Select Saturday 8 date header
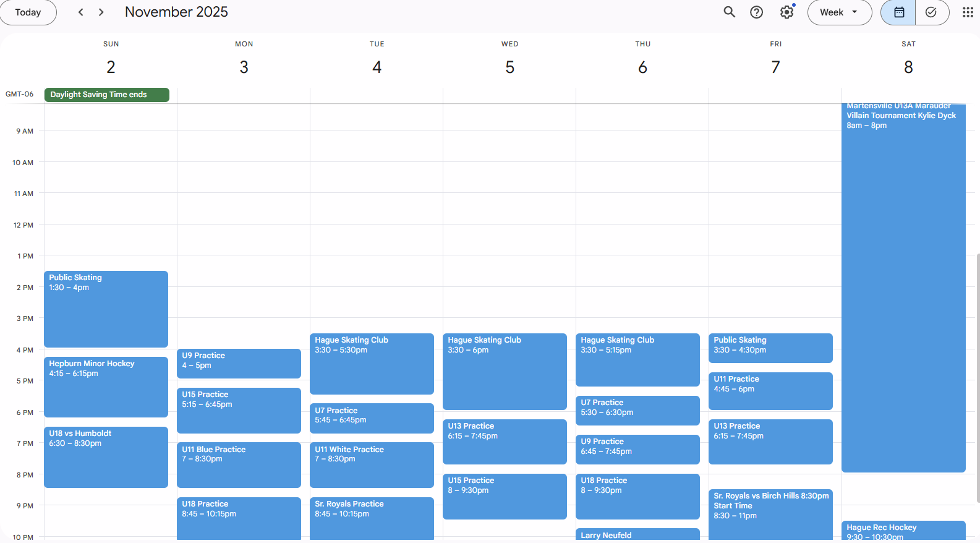Screen dimensions: 980x543 pos(908,67)
